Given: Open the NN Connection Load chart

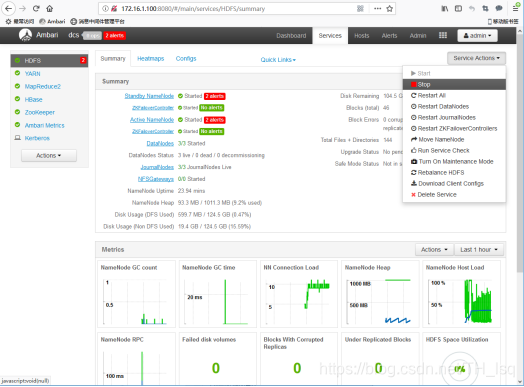Looking at the screenshot, I should click(299, 294).
